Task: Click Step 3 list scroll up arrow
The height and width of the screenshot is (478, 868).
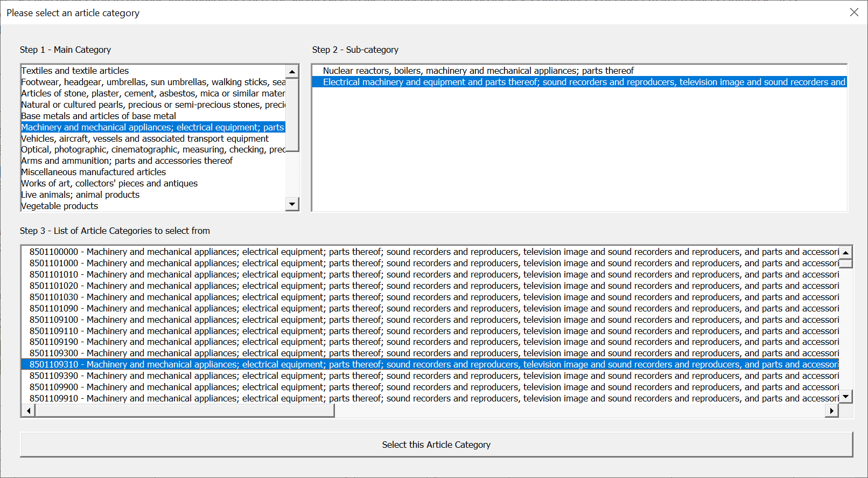Action: [x=845, y=252]
